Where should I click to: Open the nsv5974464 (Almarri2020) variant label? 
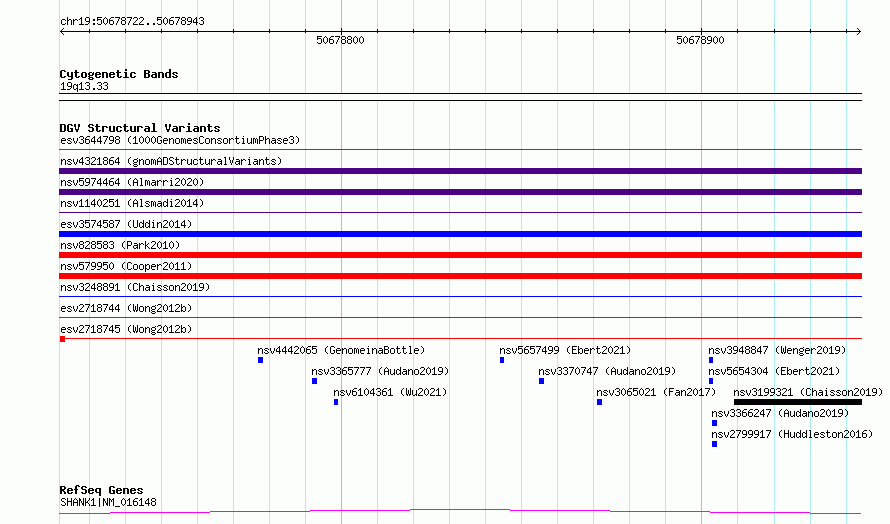coord(132,182)
